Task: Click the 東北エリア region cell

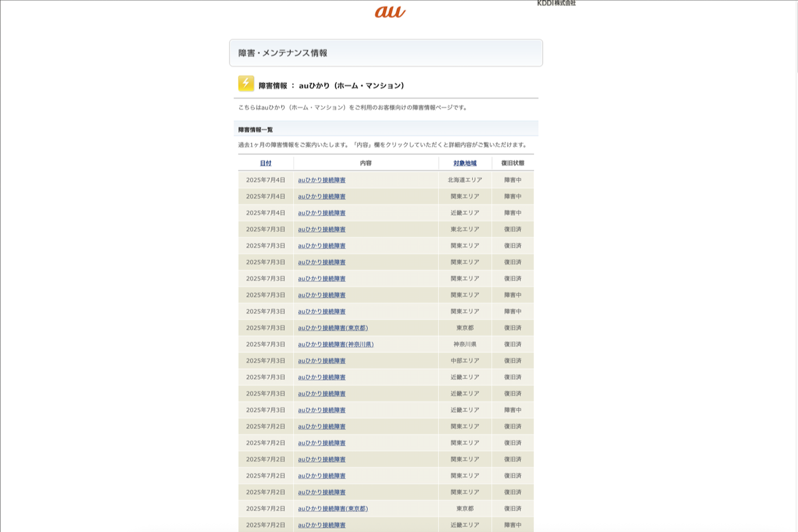Action: pos(465,229)
